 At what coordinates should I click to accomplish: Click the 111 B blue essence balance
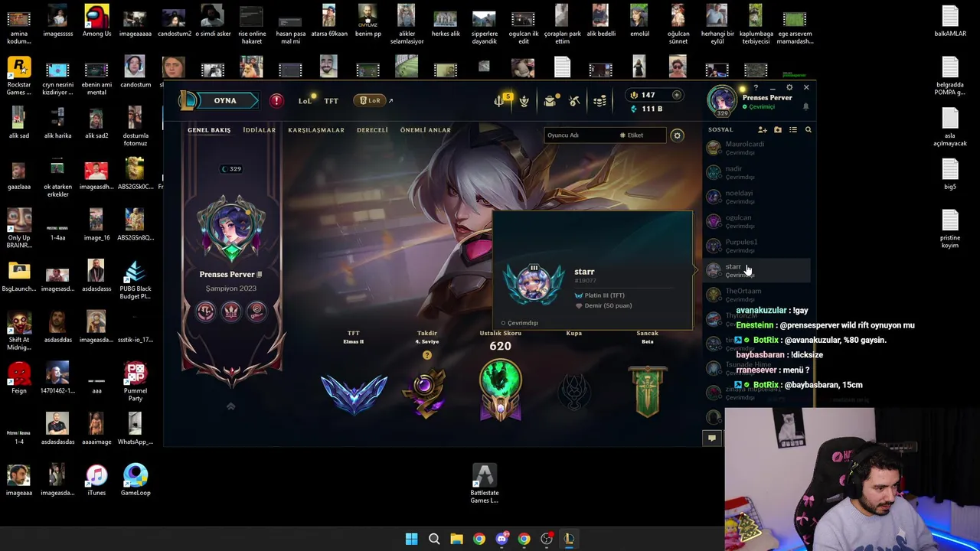click(646, 109)
